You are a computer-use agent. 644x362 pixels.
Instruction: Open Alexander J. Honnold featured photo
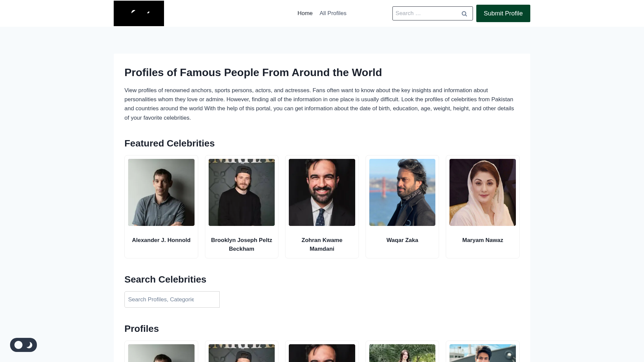(x=161, y=192)
